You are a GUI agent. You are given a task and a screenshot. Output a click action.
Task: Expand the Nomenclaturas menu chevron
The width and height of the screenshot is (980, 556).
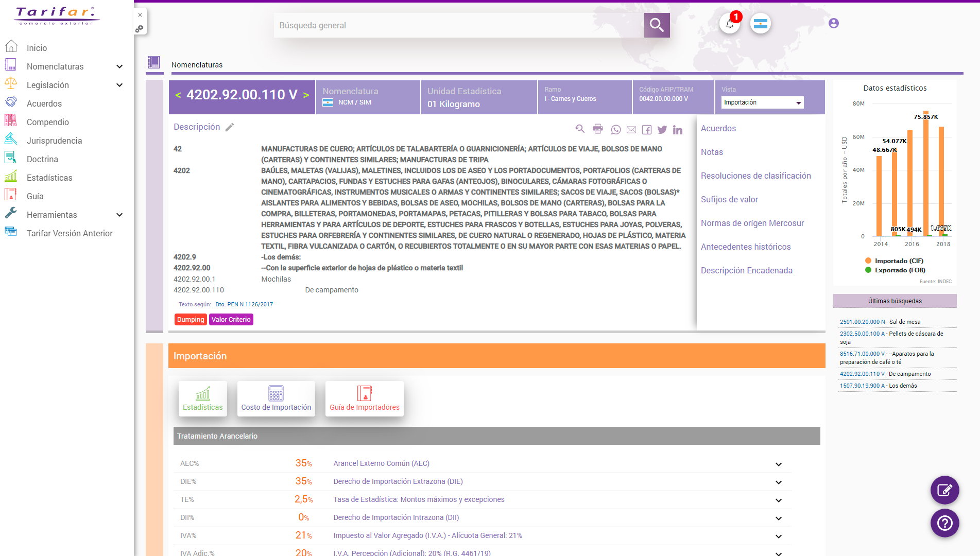119,66
